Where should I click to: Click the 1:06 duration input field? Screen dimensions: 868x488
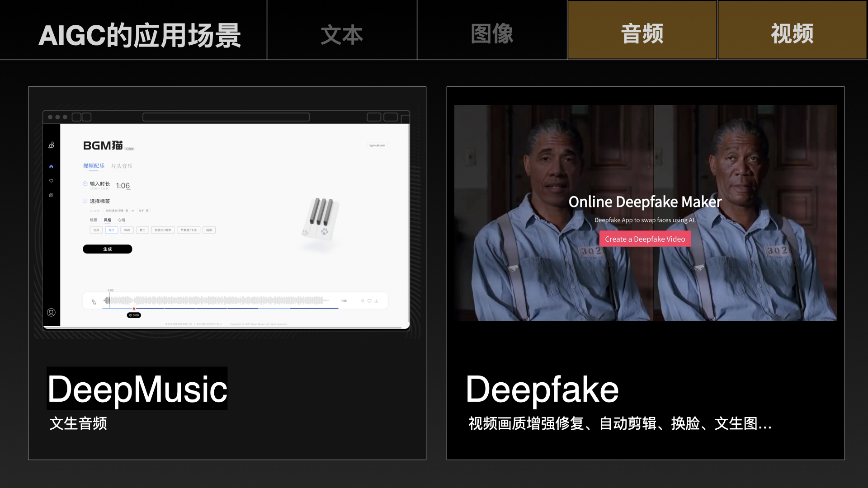[x=123, y=186]
